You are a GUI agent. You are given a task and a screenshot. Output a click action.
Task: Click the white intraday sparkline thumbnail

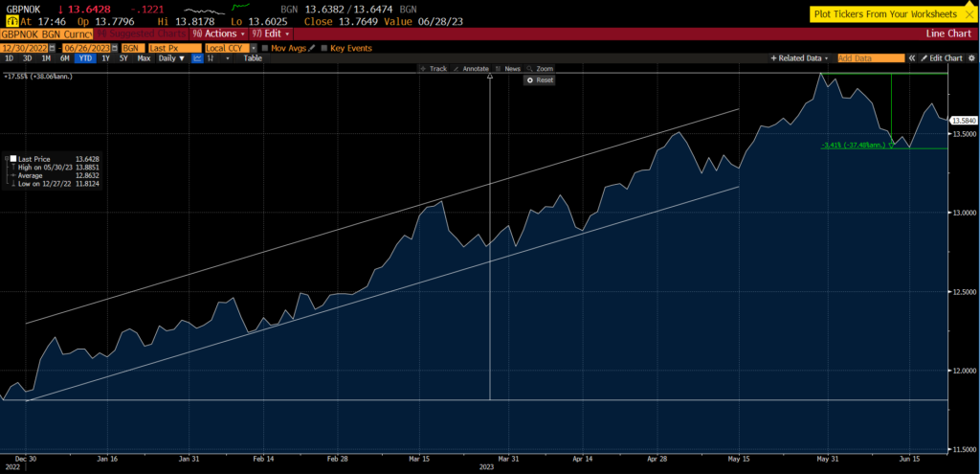point(207,10)
